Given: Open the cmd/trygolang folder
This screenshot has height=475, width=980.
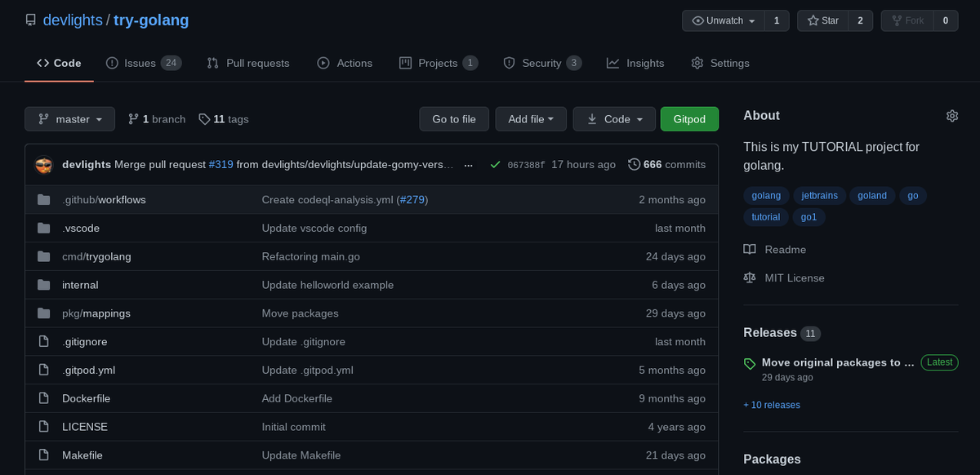Looking at the screenshot, I should click(96, 256).
